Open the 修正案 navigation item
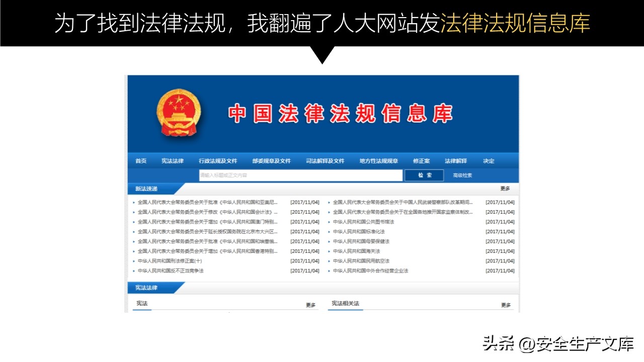Viewport: 644px width, 362px height. coord(422,161)
